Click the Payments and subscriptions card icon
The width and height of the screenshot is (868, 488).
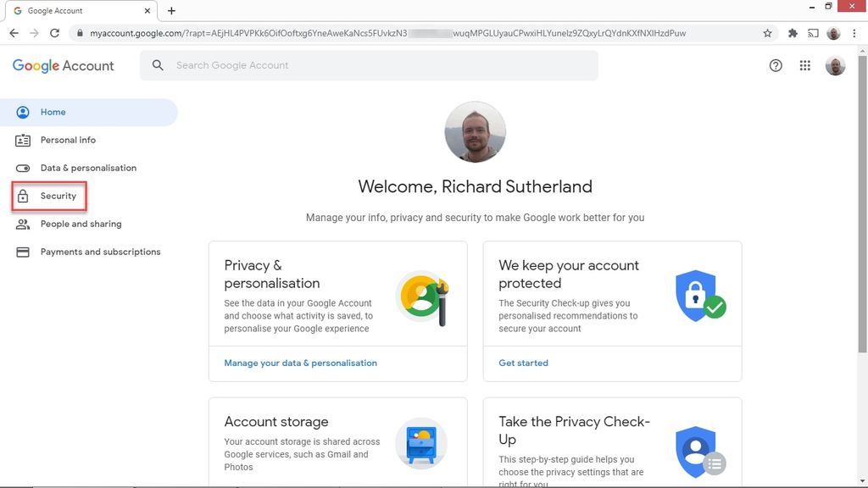point(22,252)
